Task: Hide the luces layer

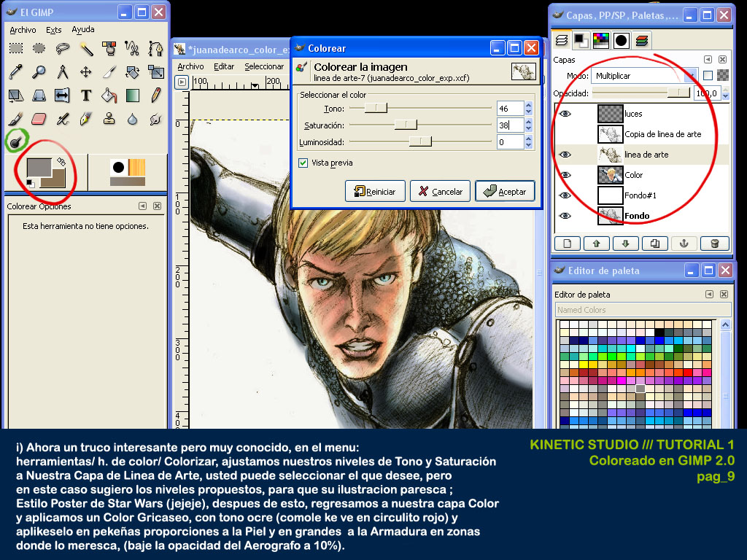Action: [x=565, y=114]
